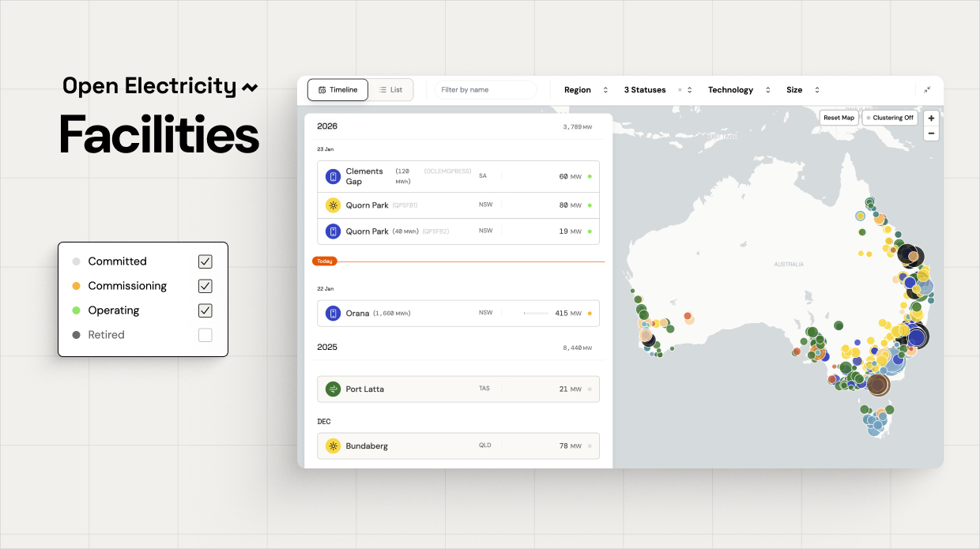Image resolution: width=980 pixels, height=549 pixels.
Task: Click the Orana commissioning status dot
Action: coord(590,314)
